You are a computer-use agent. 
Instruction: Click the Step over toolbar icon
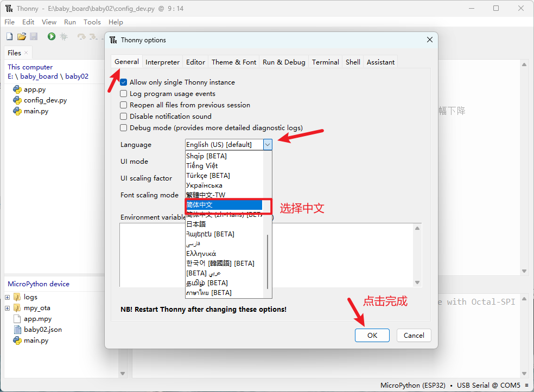coord(82,36)
